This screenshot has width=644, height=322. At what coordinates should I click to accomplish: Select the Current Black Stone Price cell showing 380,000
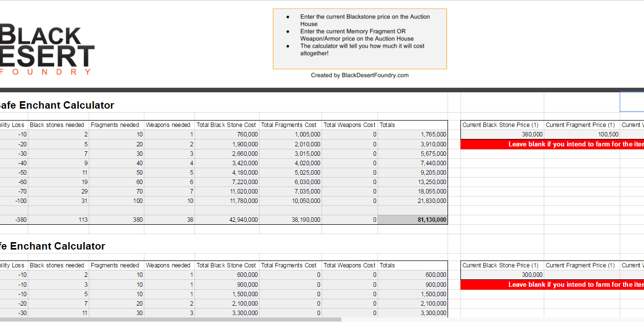click(x=502, y=134)
